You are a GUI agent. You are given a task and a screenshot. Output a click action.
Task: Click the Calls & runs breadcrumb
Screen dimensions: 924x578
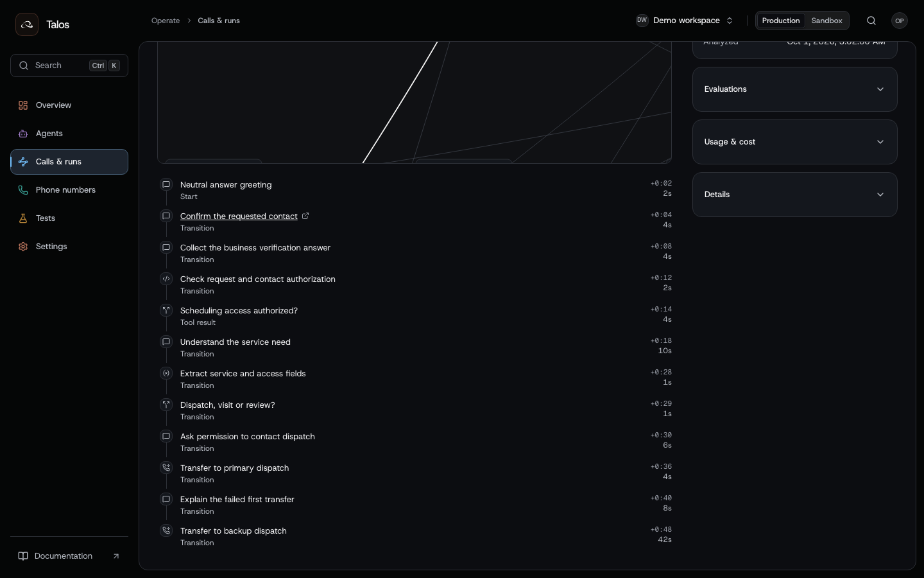[219, 21]
